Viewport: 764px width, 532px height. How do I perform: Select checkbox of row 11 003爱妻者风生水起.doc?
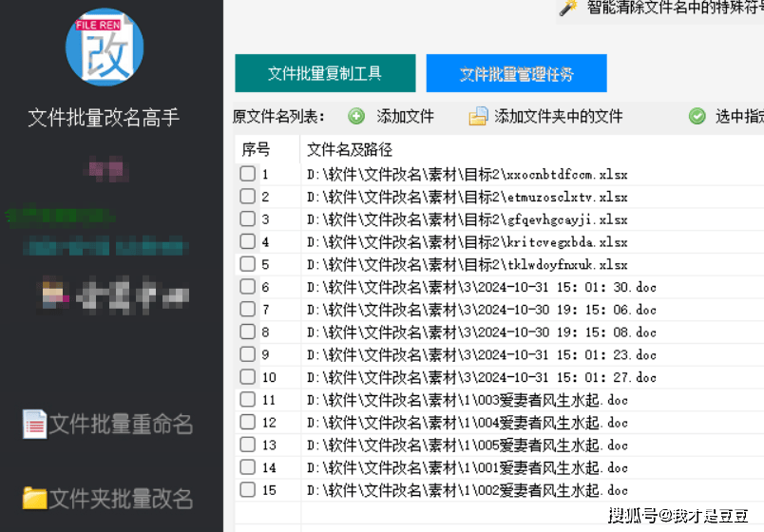pyautogui.click(x=247, y=400)
